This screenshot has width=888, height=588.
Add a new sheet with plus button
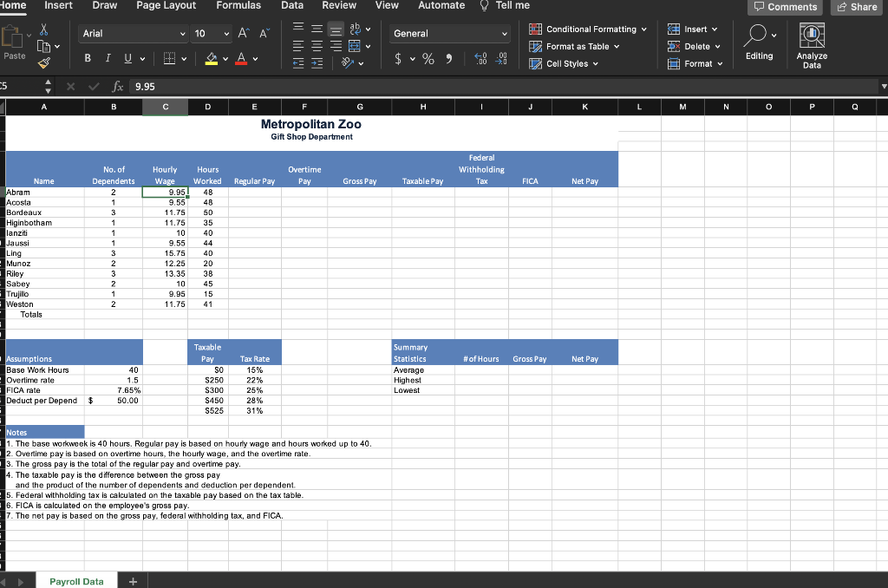click(133, 581)
